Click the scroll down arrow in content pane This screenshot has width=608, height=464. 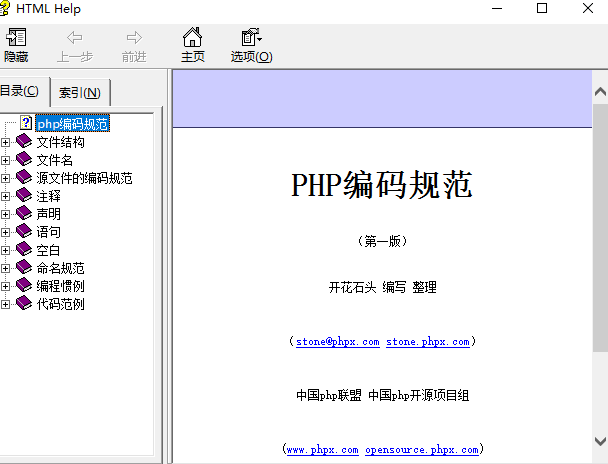pyautogui.click(x=599, y=440)
